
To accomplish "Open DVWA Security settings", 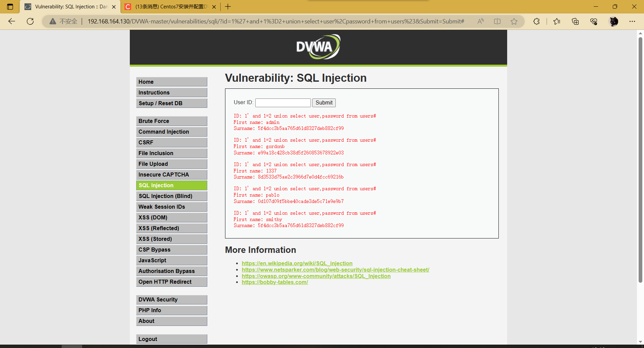I will [172, 299].
